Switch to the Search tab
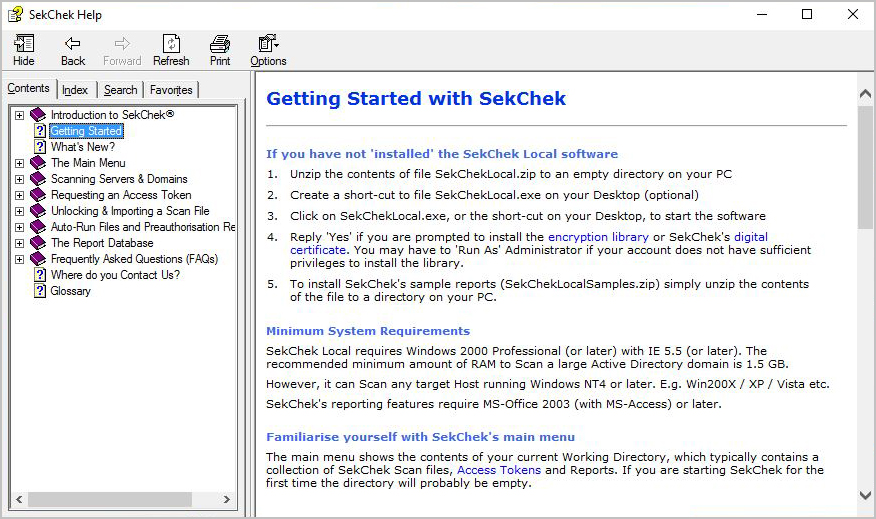The height and width of the screenshot is (519, 876). click(x=120, y=90)
